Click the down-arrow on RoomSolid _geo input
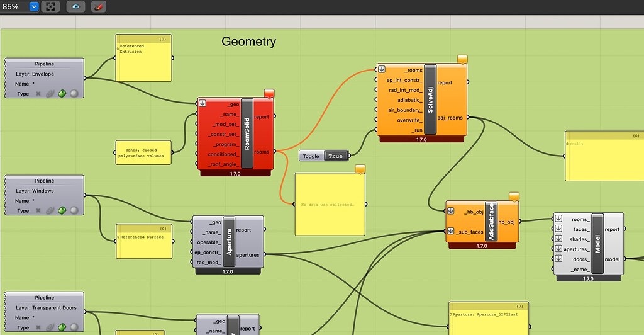The width and height of the screenshot is (644, 335). tap(203, 104)
